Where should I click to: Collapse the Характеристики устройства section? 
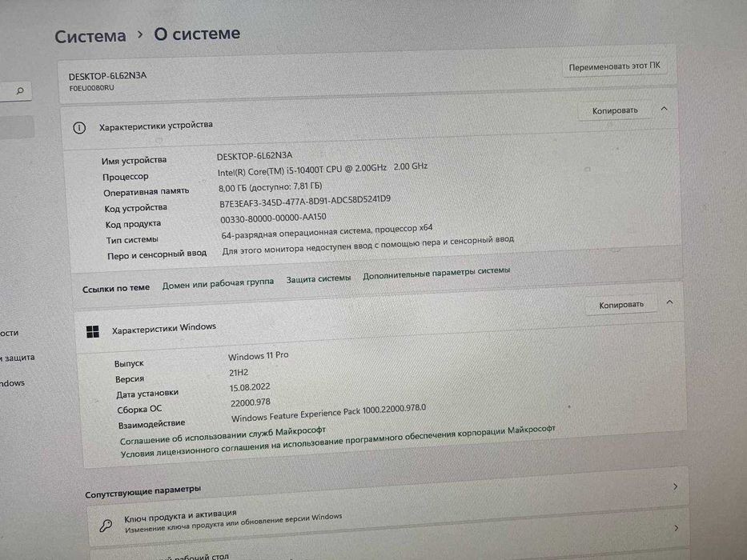pos(664,109)
